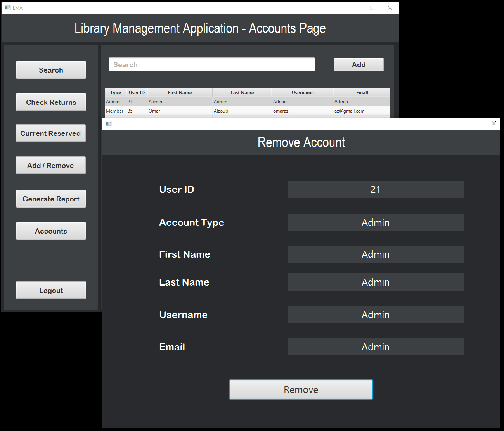This screenshot has height=431, width=504.
Task: Select user ID 35 cell
Action: point(137,111)
